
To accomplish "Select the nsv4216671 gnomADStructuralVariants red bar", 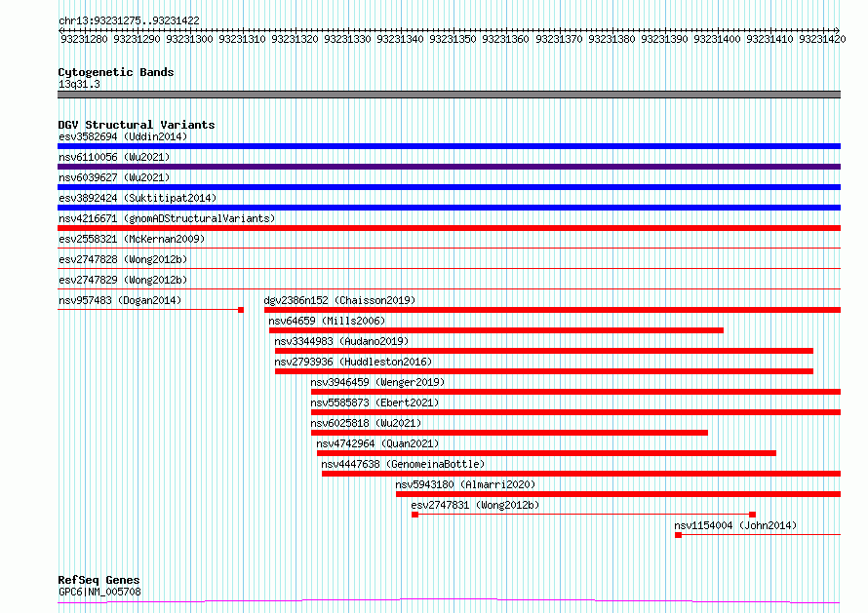I will (x=449, y=228).
